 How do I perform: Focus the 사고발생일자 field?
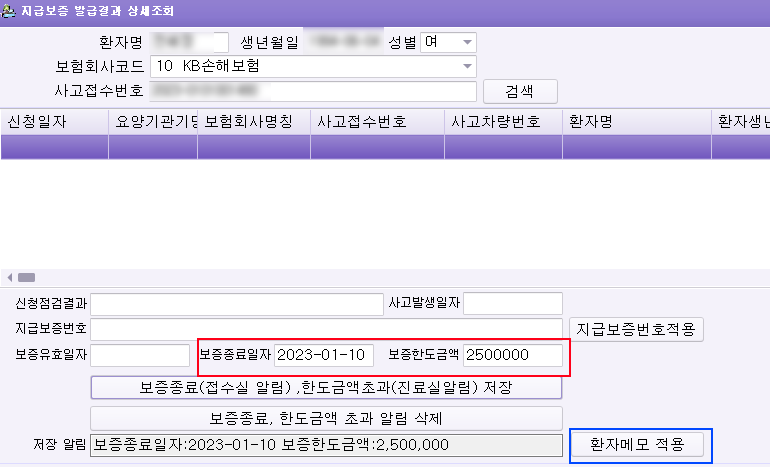[512, 303]
